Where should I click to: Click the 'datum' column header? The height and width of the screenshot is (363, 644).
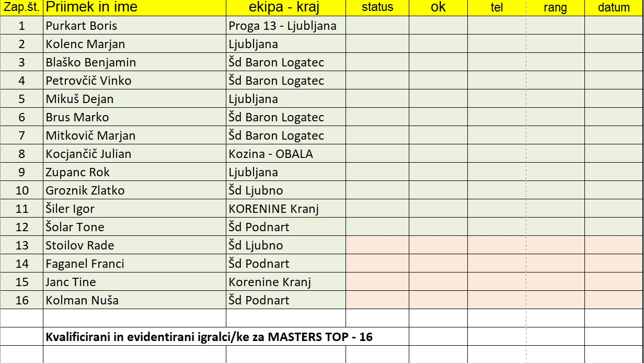click(x=614, y=8)
